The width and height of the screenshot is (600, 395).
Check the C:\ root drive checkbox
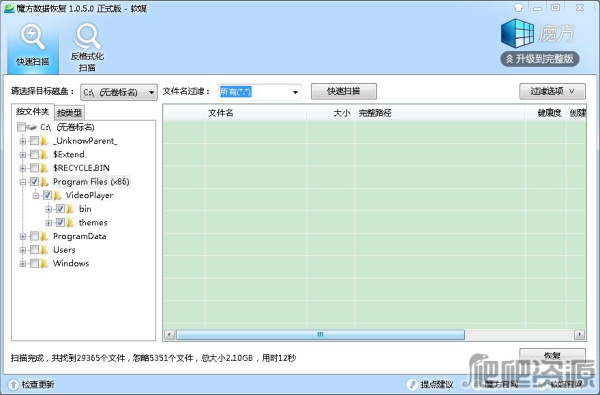click(x=21, y=127)
